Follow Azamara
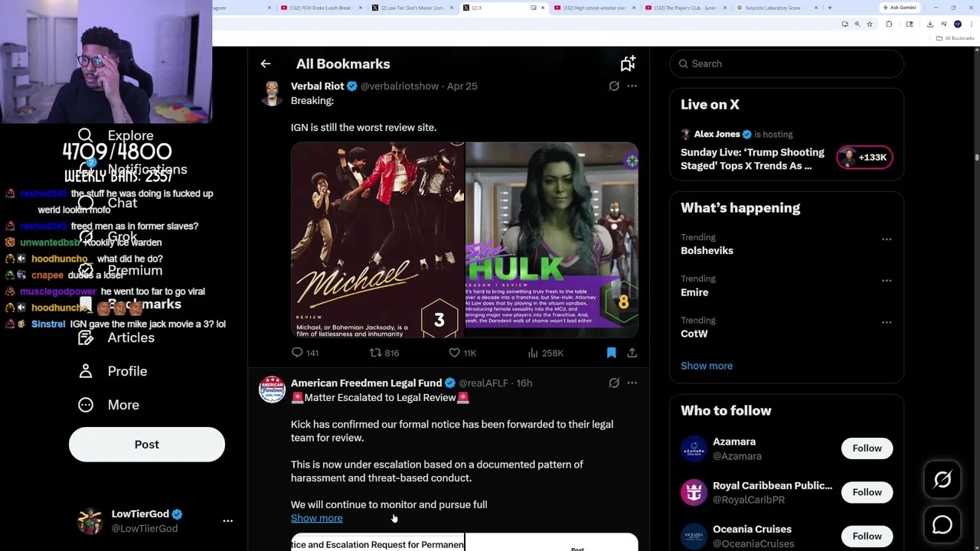The width and height of the screenshot is (980, 551). coord(867,448)
